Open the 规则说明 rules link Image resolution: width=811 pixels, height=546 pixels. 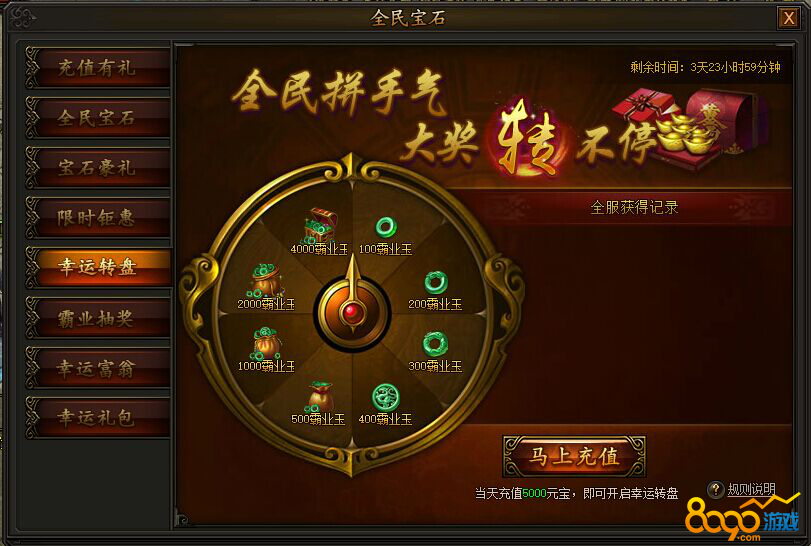point(752,489)
